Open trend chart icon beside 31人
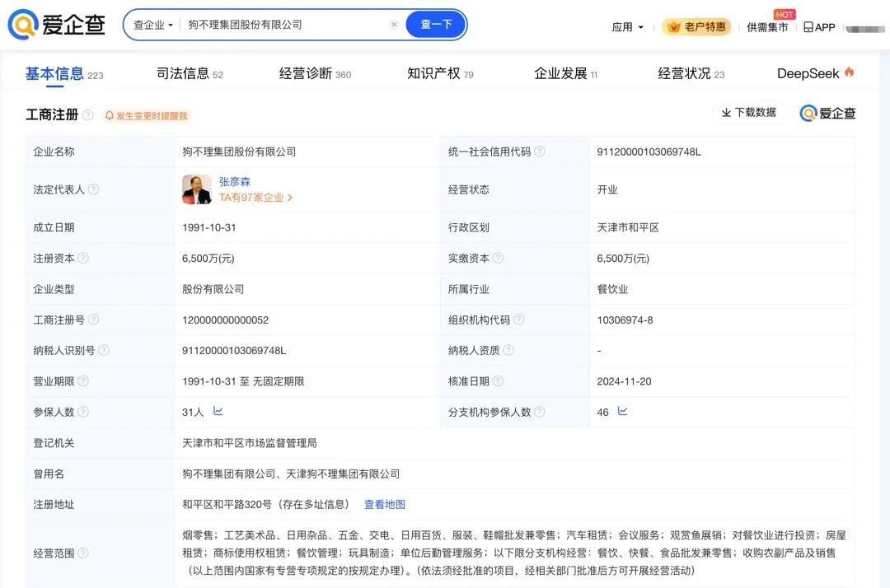The image size is (890, 588). click(218, 411)
